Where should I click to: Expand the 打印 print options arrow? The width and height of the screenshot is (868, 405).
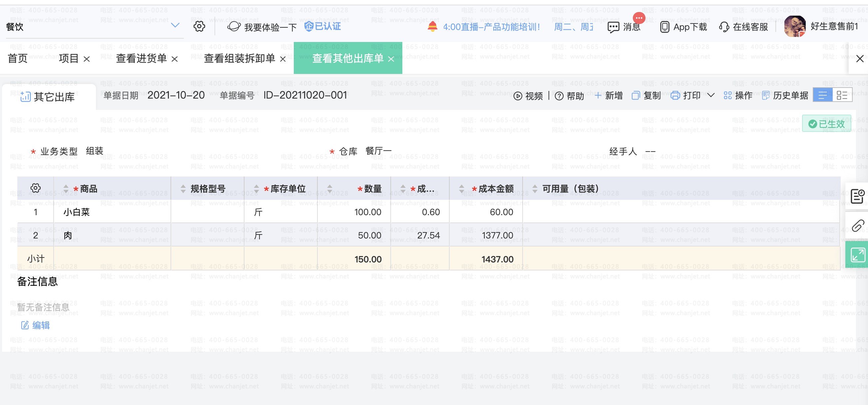[x=711, y=95]
